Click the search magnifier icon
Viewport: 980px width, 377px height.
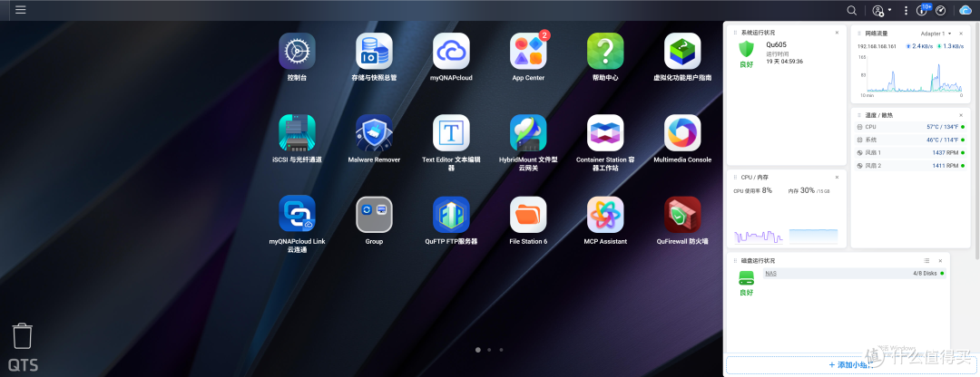(851, 10)
